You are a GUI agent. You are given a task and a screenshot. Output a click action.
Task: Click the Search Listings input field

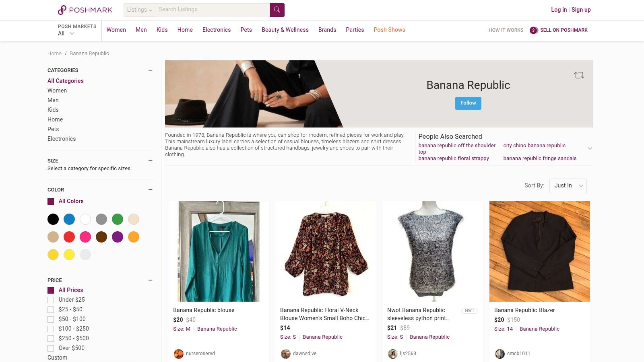213,10
